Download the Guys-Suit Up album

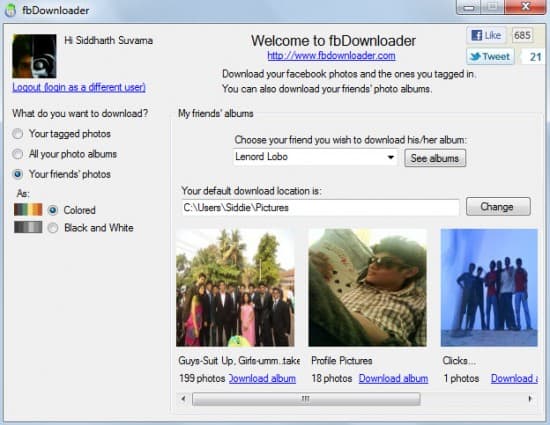(262, 378)
